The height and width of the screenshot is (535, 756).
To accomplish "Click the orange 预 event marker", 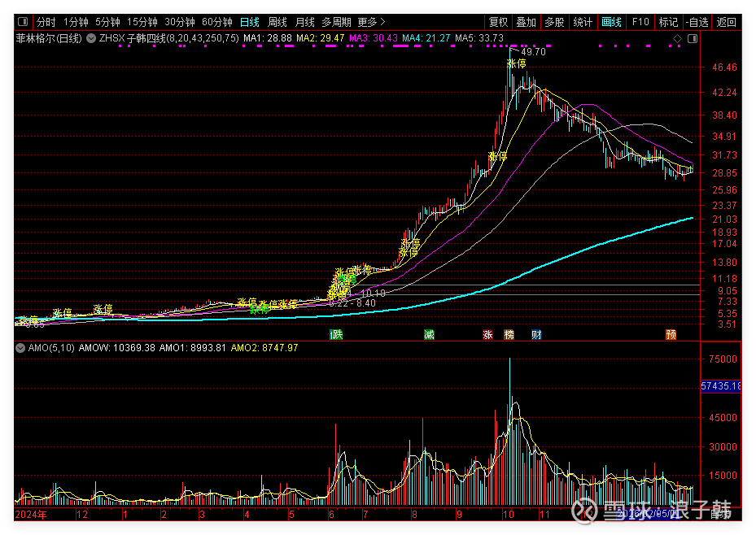I will tap(671, 334).
